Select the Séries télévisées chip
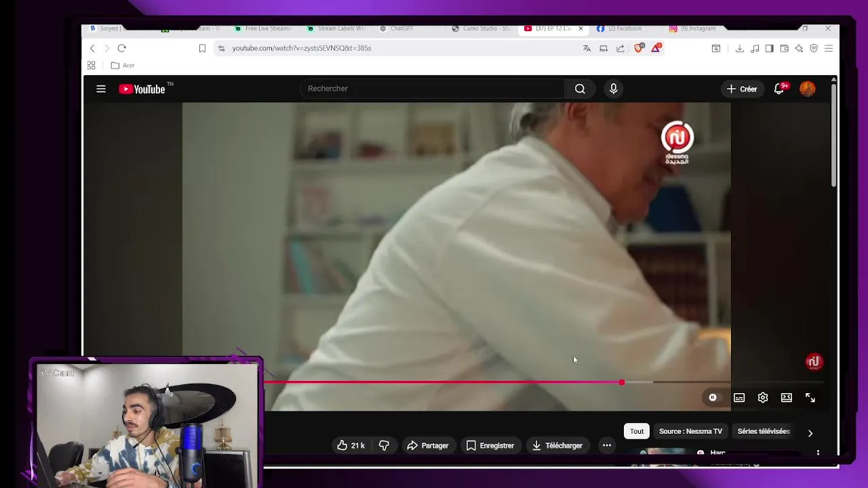Viewport: 868px width, 488px height. pyautogui.click(x=764, y=431)
